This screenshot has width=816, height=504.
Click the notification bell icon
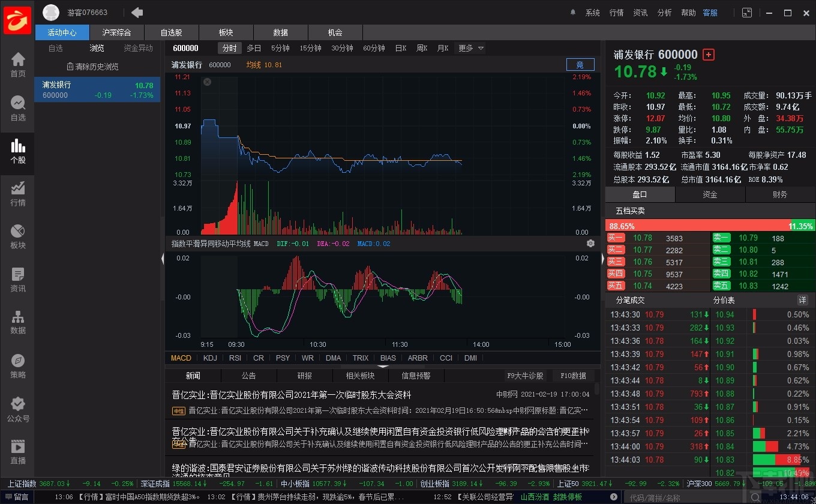[573, 12]
